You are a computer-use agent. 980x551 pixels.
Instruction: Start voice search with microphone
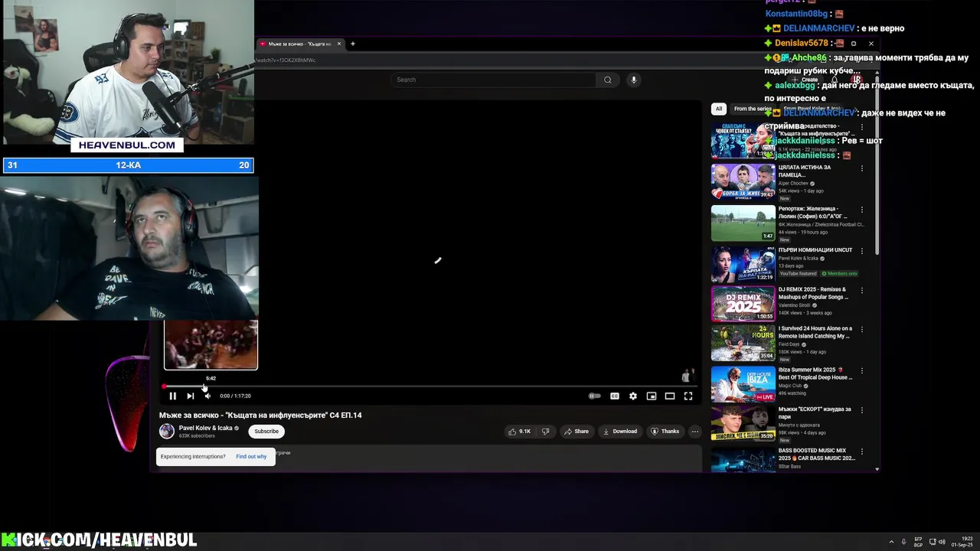[633, 80]
